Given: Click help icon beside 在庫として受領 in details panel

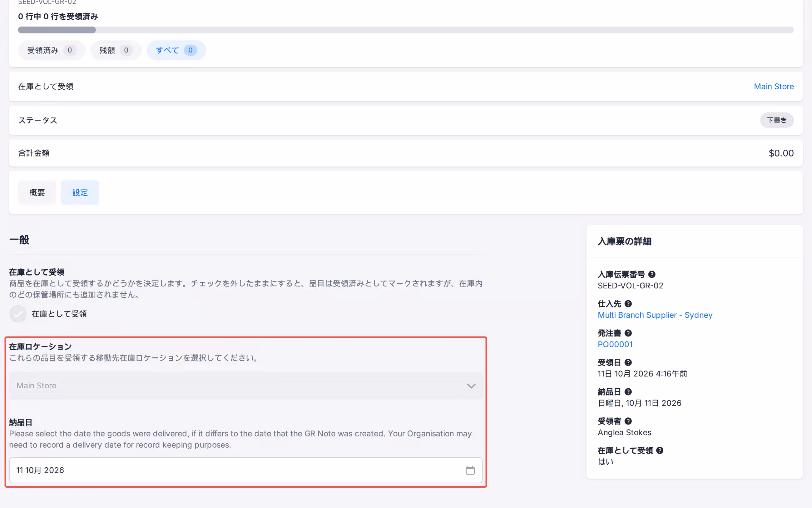Looking at the screenshot, I should tap(660, 451).
